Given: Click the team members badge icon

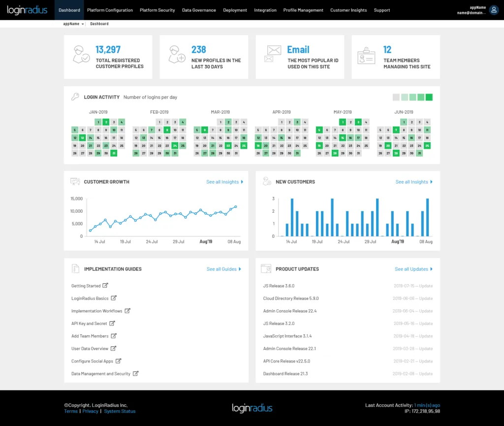Looking at the screenshot, I should pyautogui.click(x=366, y=55).
